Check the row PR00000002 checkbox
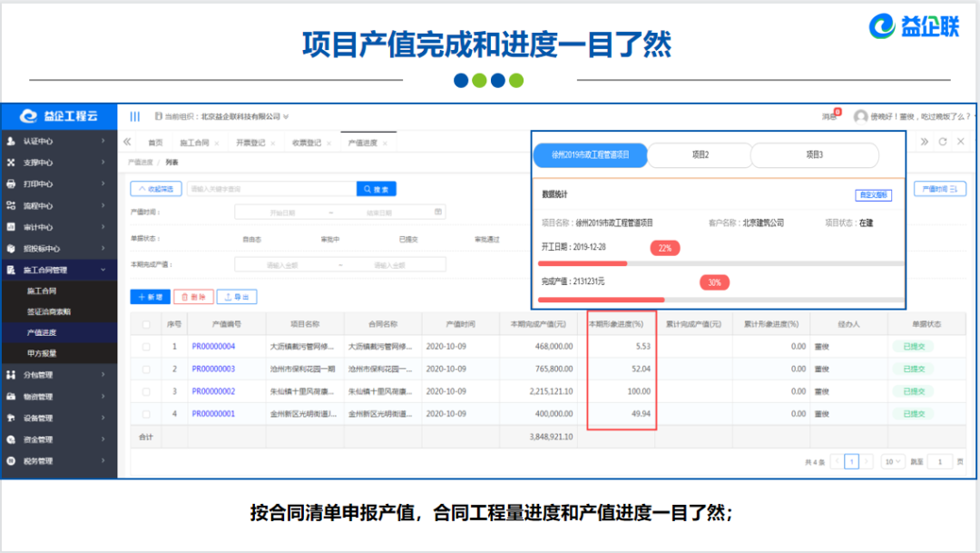Viewport: 980px width, 553px height. 146,391
